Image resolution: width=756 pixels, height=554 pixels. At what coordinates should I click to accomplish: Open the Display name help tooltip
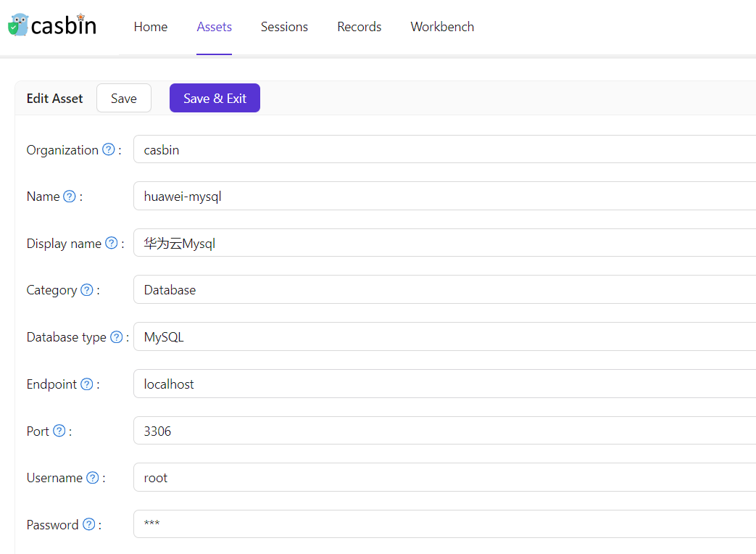(112, 243)
